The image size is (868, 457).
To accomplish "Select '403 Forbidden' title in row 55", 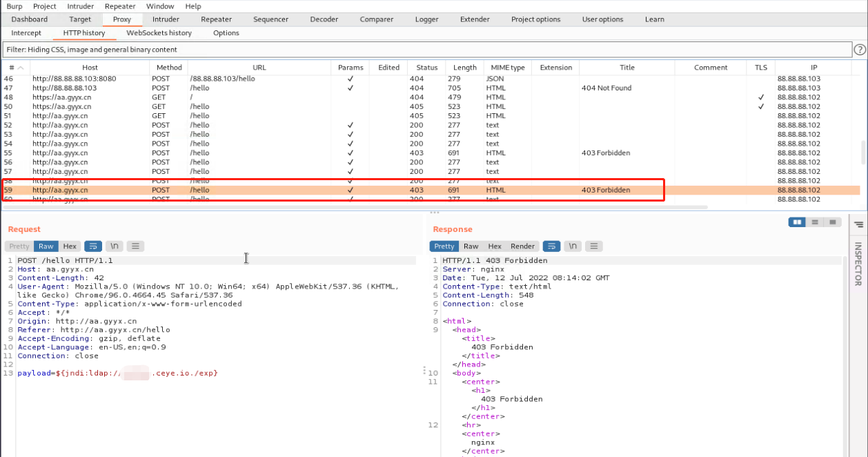I will 606,153.
